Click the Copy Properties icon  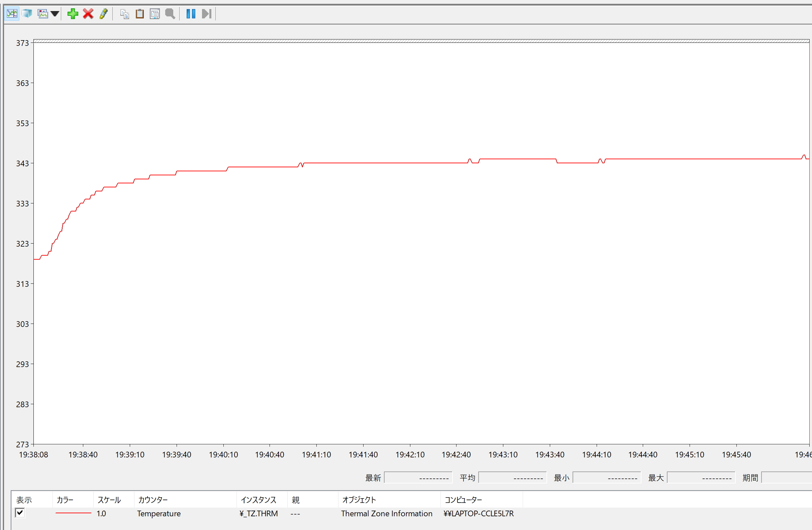tap(124, 14)
